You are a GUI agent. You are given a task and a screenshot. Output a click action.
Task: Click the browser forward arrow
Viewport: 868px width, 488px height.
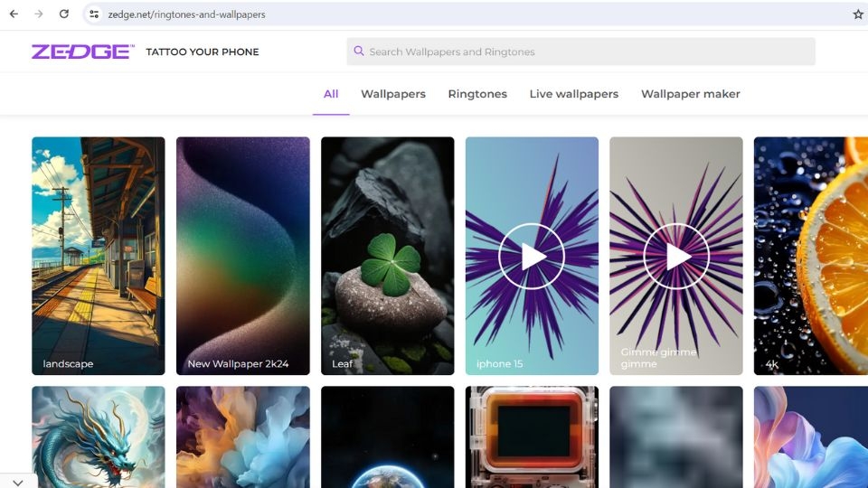point(39,14)
